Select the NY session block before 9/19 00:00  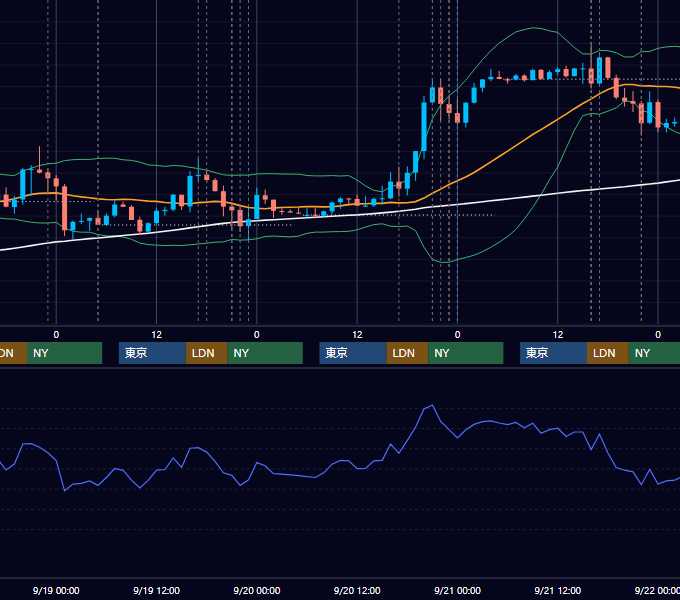click(x=64, y=353)
